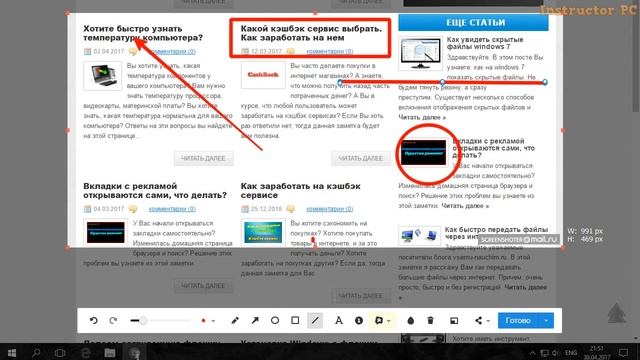
Task: Open comments link dated 04.03.2017
Action: [172, 209]
